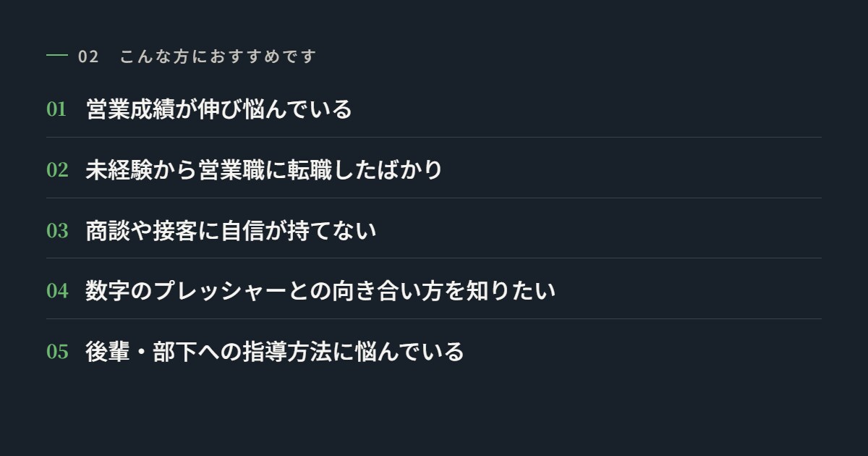This screenshot has height=456, width=868.
Task: Click the green number 02 in list
Action: point(57,170)
